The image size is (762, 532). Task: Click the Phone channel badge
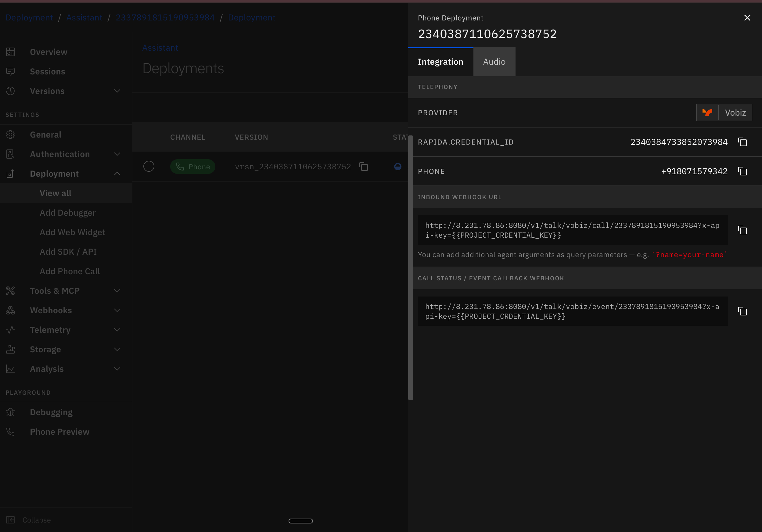pyautogui.click(x=192, y=167)
